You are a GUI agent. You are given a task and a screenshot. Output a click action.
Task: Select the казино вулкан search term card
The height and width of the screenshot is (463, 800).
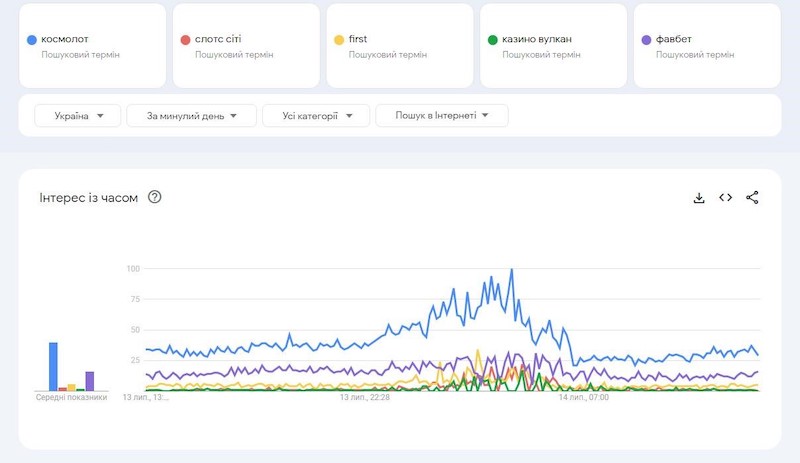(x=554, y=46)
